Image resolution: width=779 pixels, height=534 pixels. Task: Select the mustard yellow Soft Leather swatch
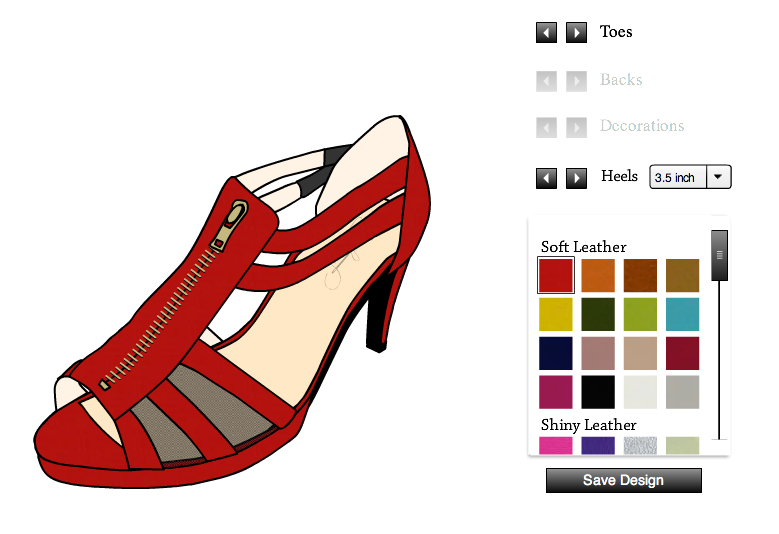[556, 314]
